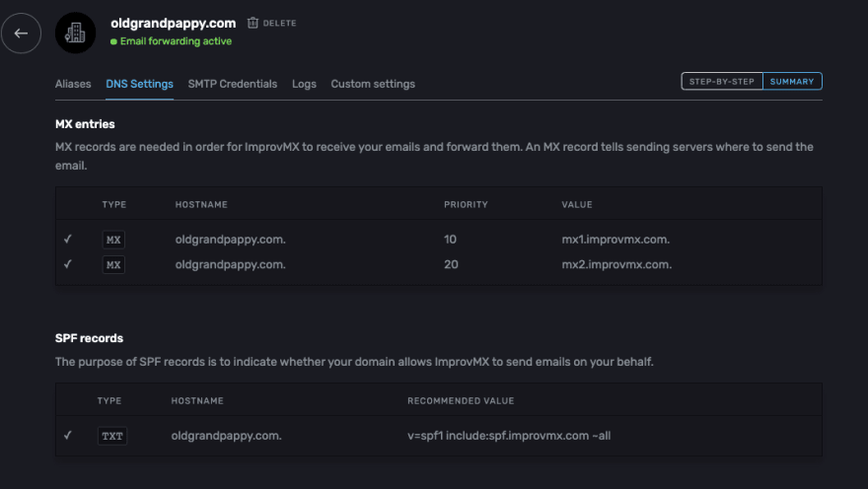Screen dimensions: 868x489
Task: Go back using the arrow button
Action: [x=21, y=34]
